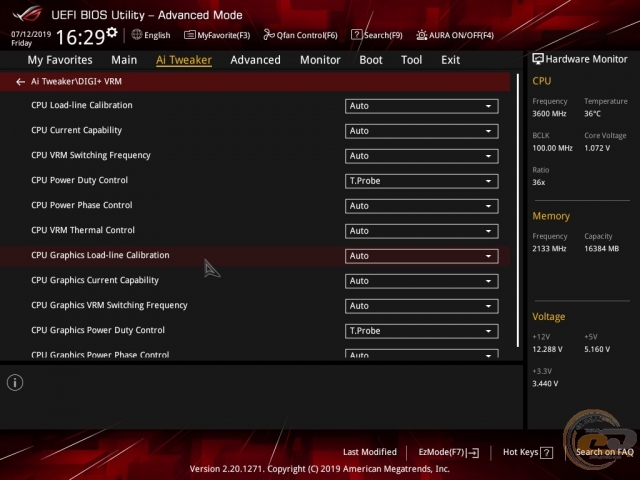The width and height of the screenshot is (640, 480).
Task: Select the Ai Tweaker tab
Action: [184, 60]
